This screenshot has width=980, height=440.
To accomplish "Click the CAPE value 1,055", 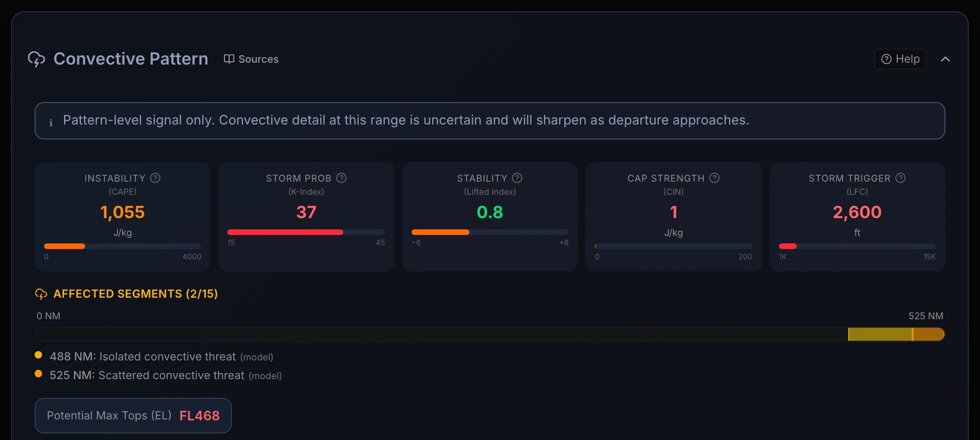I will [x=122, y=212].
